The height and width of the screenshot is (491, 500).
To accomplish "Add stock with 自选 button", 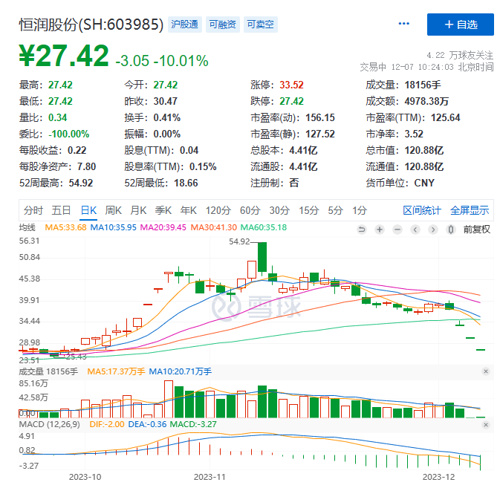I will [460, 24].
